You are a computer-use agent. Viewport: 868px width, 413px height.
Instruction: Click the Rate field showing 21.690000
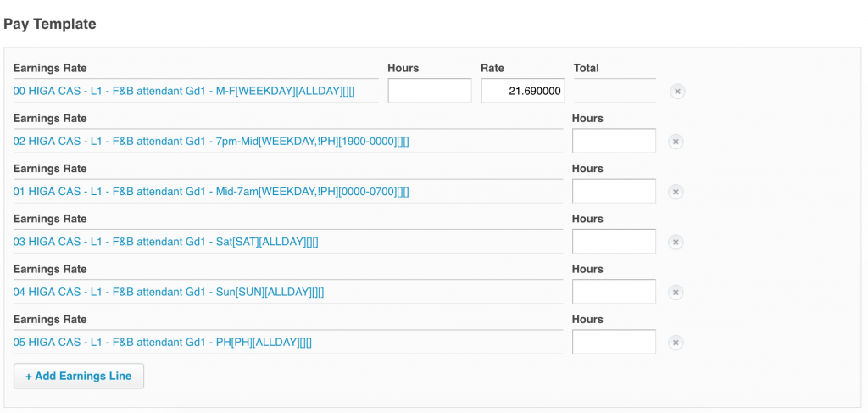pos(522,91)
